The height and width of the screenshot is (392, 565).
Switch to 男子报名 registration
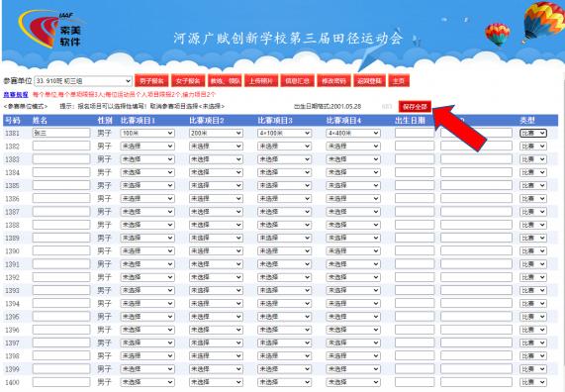tap(151, 81)
